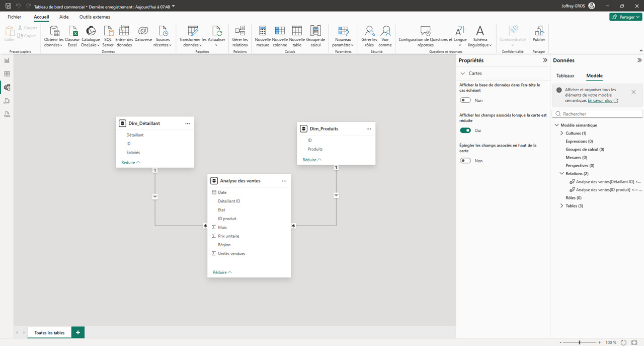Expand the Tables (3) tree node
This screenshot has height=346, width=644.
562,206
